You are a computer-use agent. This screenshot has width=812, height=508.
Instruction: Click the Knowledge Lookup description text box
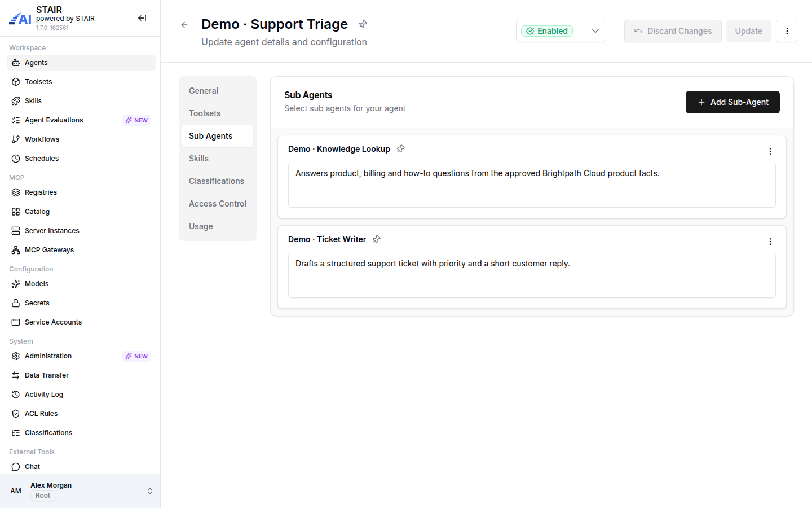pos(532,185)
